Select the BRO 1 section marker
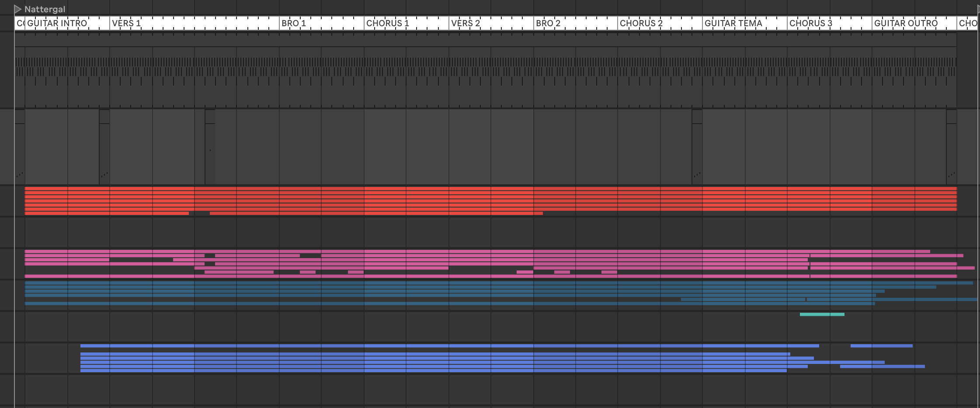Screen dimensions: 980x408 [x=294, y=23]
